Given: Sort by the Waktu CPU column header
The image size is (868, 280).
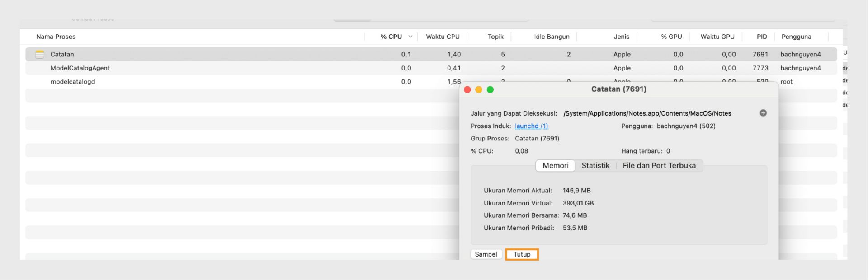Looking at the screenshot, I should coord(443,37).
